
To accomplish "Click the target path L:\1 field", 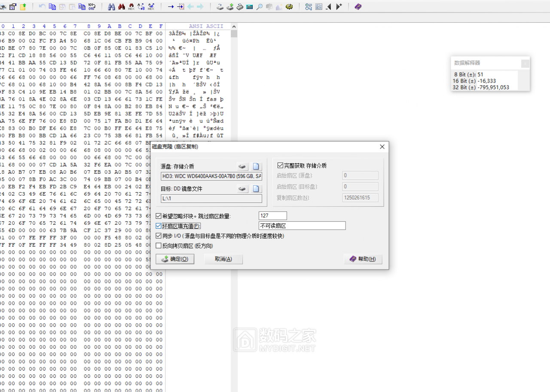I will pyautogui.click(x=211, y=198).
